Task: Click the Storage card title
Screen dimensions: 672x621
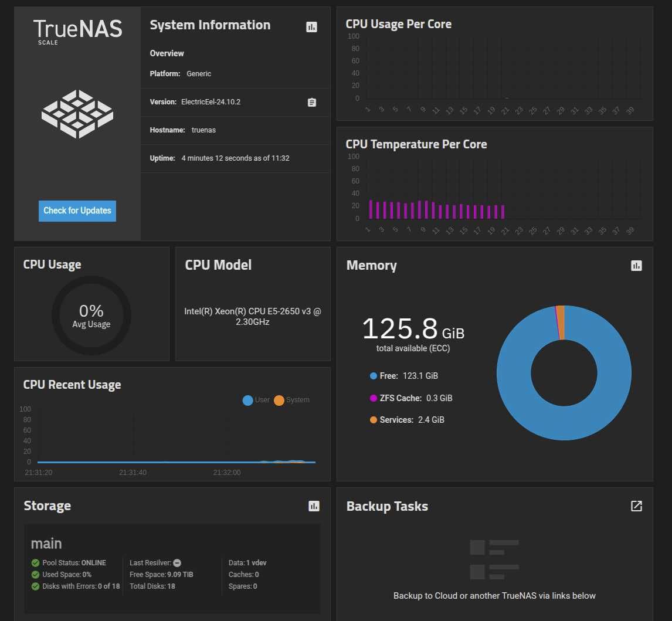Action: (47, 505)
